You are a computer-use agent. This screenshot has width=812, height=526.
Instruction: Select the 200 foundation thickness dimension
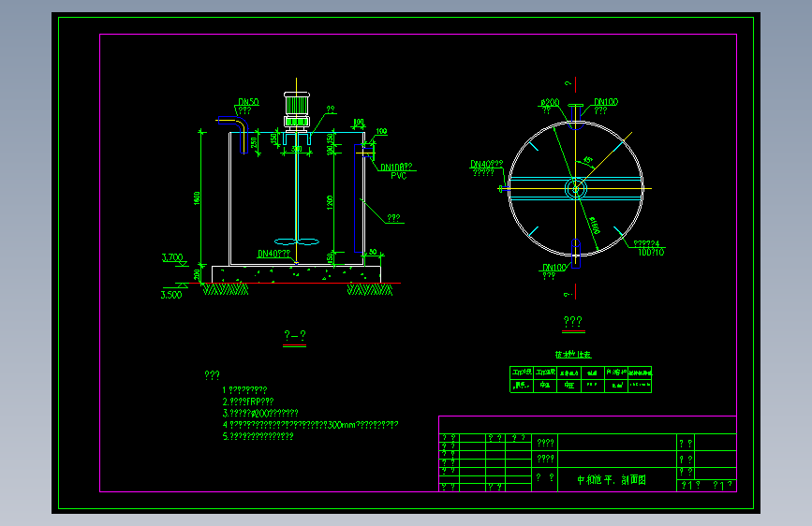(197, 274)
